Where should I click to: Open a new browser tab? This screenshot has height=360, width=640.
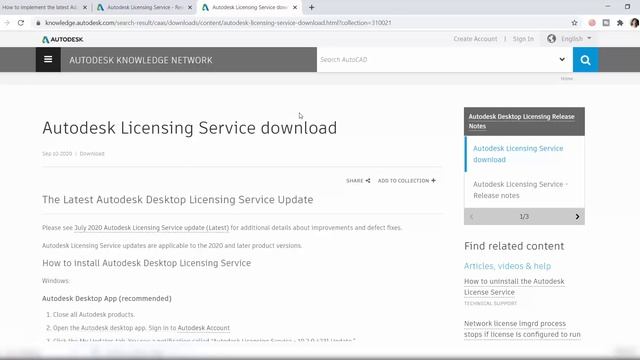coord(311,7)
